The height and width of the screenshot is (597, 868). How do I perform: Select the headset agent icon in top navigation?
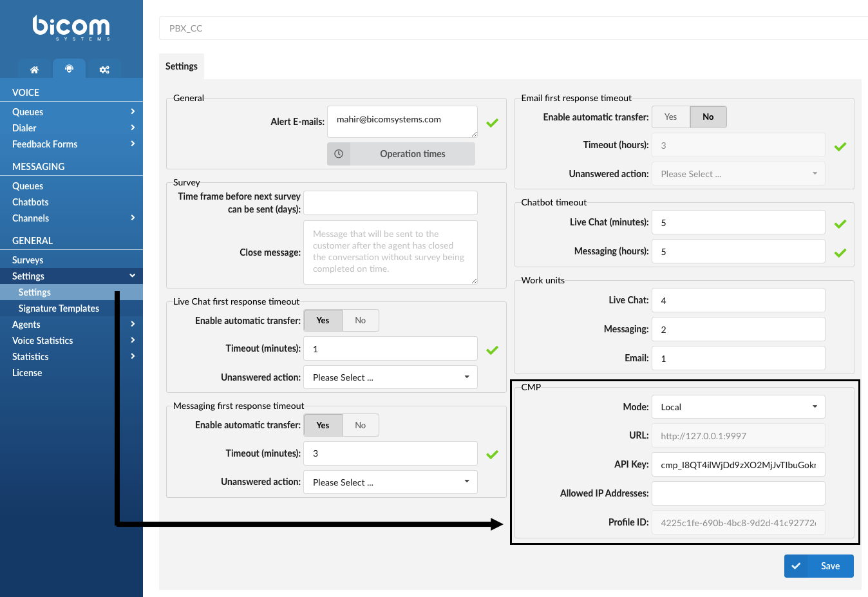[x=69, y=69]
